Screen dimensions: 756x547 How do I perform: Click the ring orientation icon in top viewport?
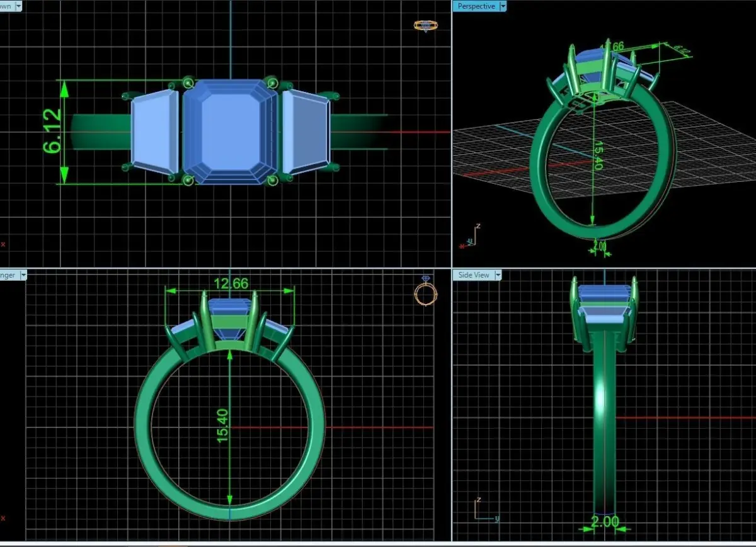(x=425, y=25)
